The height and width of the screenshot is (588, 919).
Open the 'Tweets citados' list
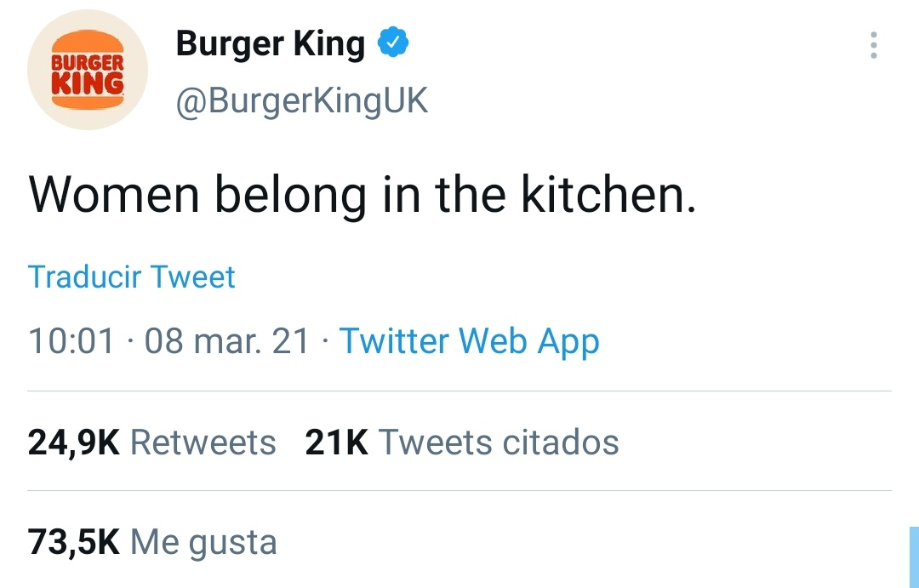pos(498,442)
